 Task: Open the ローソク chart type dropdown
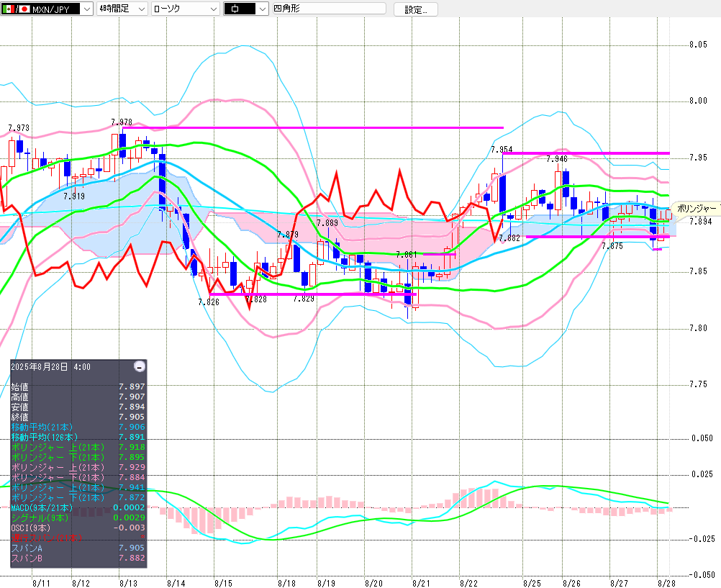pos(186,9)
